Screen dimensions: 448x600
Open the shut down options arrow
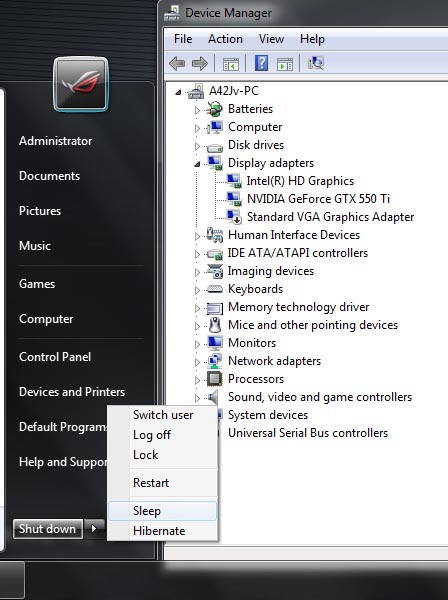[x=94, y=529]
